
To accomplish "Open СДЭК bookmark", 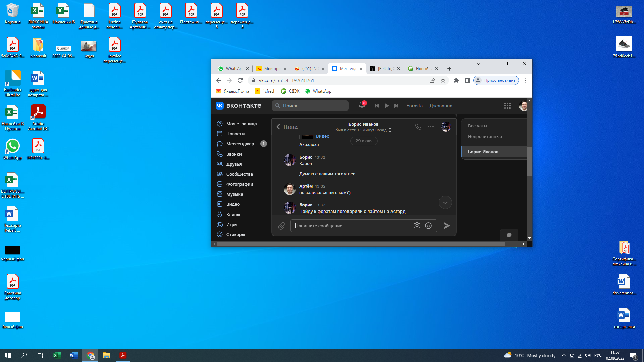I will pyautogui.click(x=290, y=91).
